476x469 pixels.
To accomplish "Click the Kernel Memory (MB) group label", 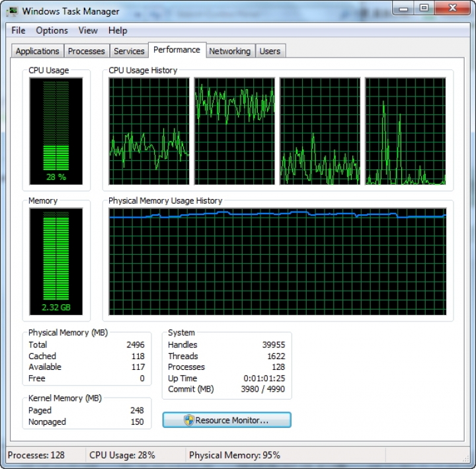I will pyautogui.click(x=65, y=398).
